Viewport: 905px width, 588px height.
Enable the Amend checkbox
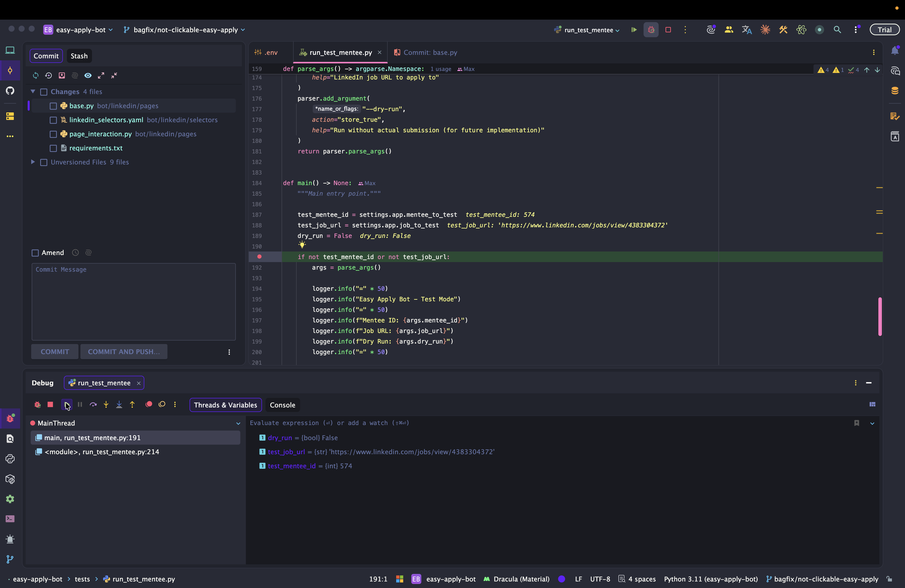pos(35,253)
